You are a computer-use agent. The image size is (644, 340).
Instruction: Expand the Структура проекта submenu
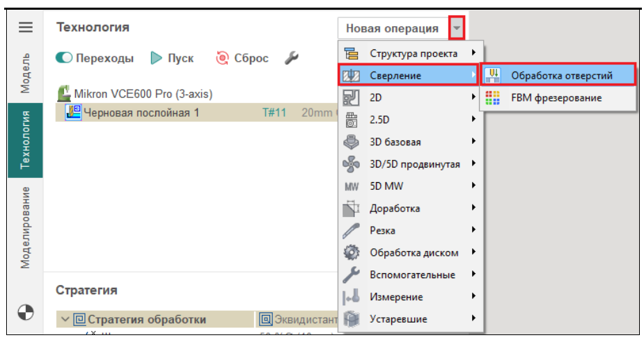(414, 53)
